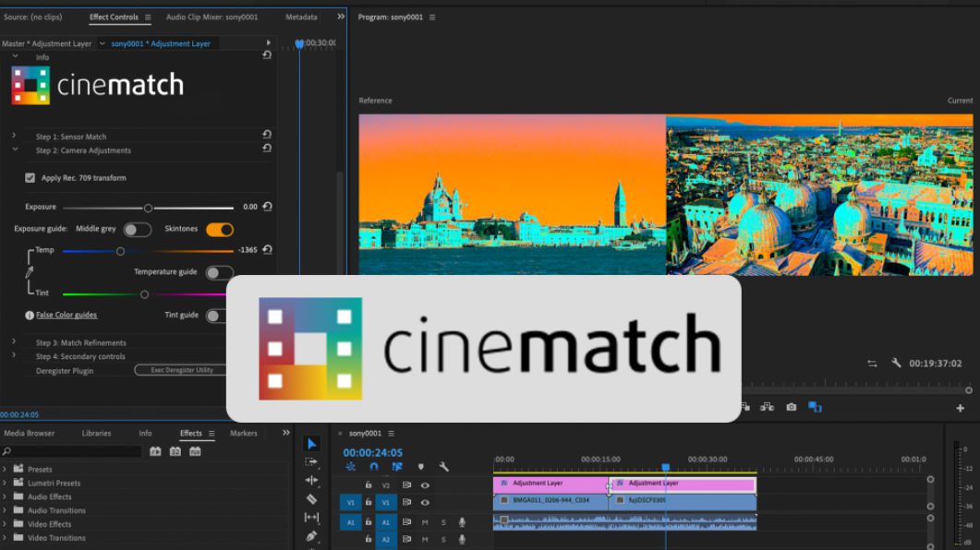980x550 pixels.
Task: Click the white balance eyedropper icon
Action: click(x=29, y=273)
